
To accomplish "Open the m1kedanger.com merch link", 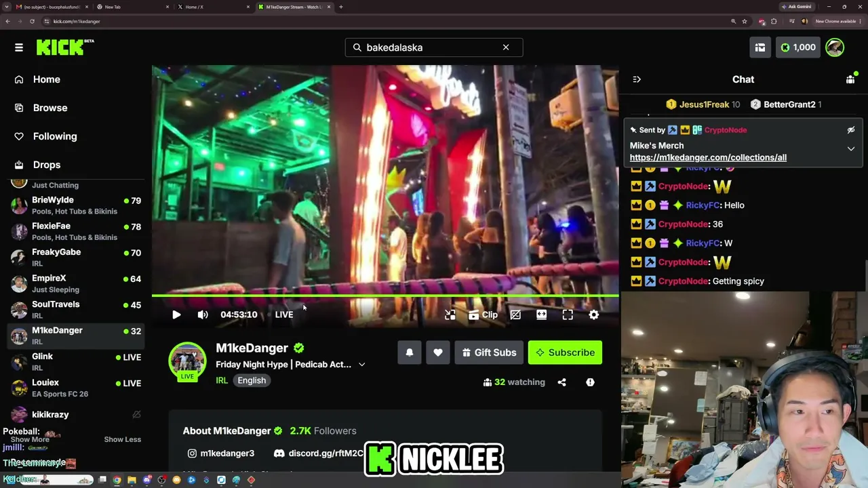I will click(x=708, y=157).
